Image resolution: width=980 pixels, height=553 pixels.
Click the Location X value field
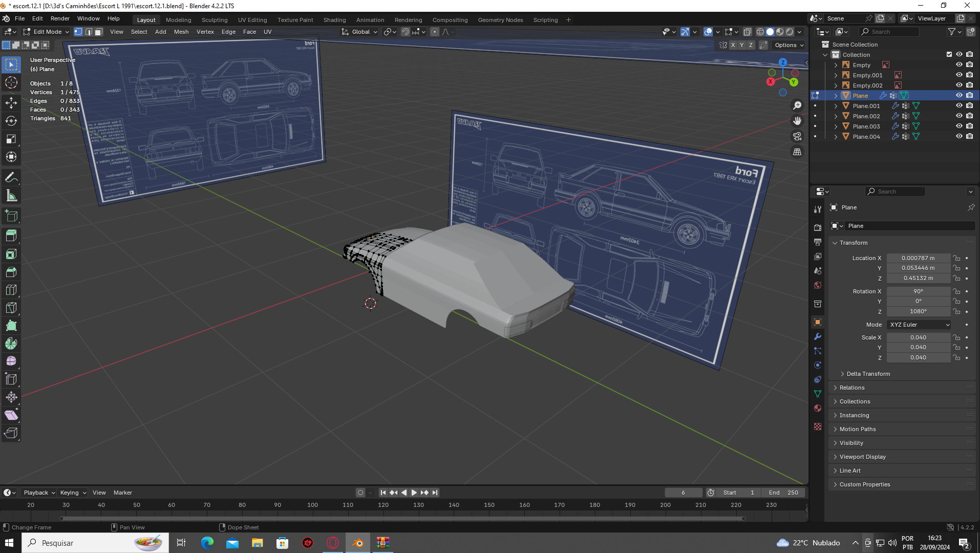click(918, 258)
